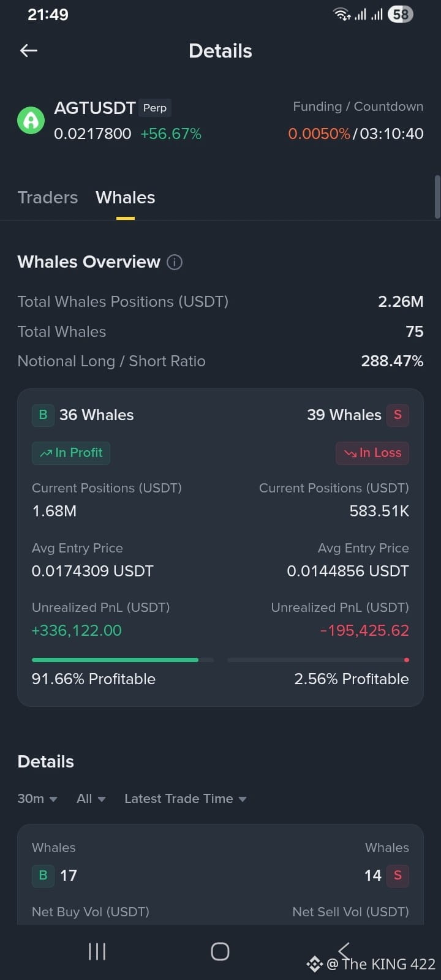Open the All filter dropdown
Viewport: 441px width, 980px height.
[x=91, y=799]
